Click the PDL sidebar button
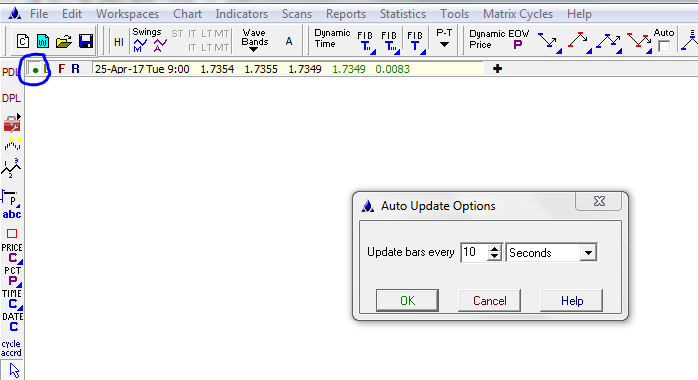Screen dimensions: 698x380 (10, 72)
